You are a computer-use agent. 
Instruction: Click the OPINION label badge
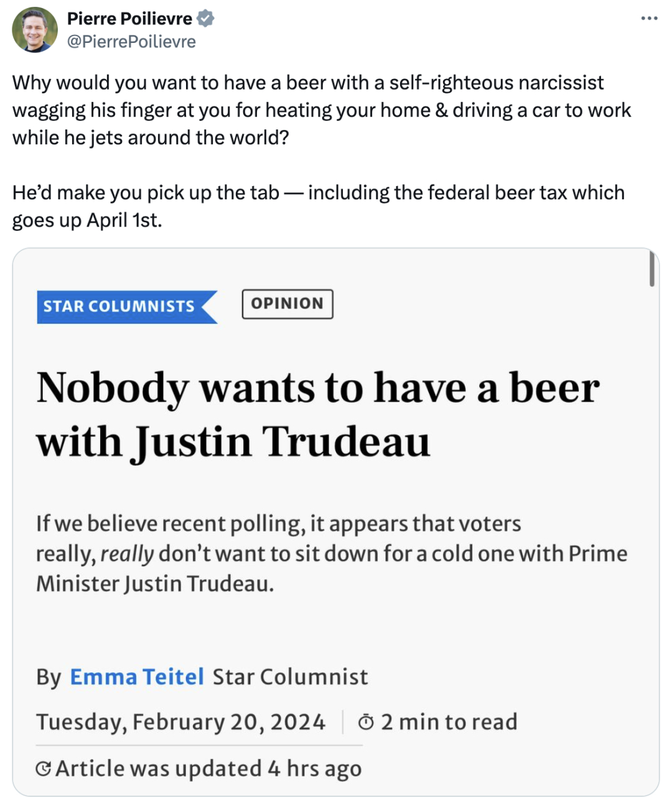tap(287, 304)
